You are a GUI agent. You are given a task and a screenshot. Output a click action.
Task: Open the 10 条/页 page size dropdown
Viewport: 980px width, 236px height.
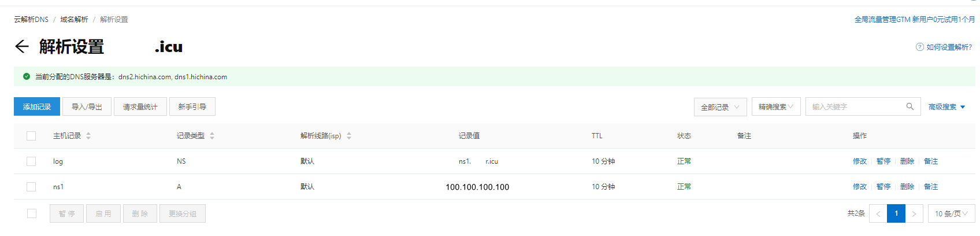click(951, 213)
